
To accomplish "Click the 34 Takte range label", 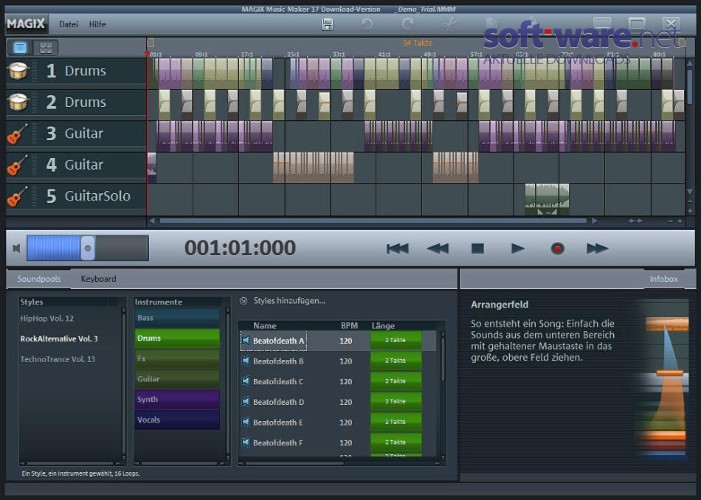I will (x=418, y=43).
